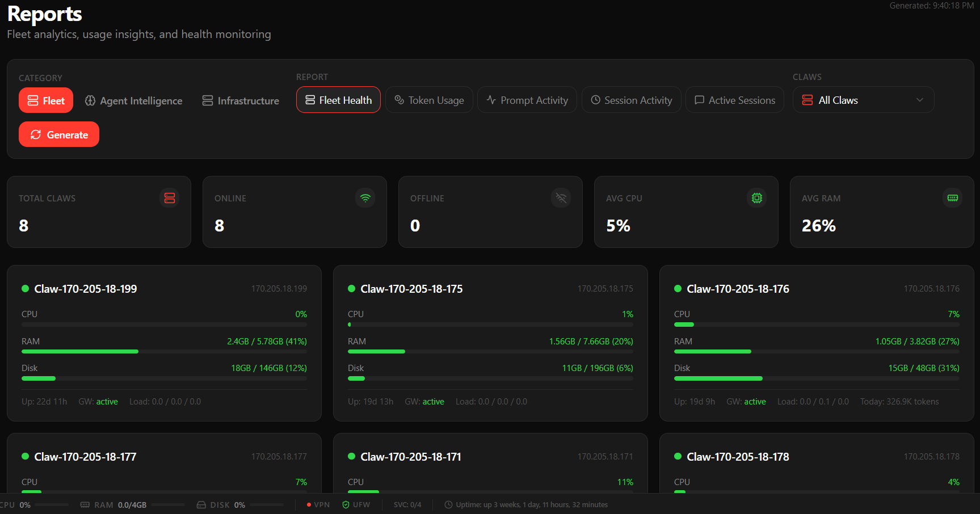Open the Infrastructure category
This screenshot has width=980, height=514.
point(241,100)
